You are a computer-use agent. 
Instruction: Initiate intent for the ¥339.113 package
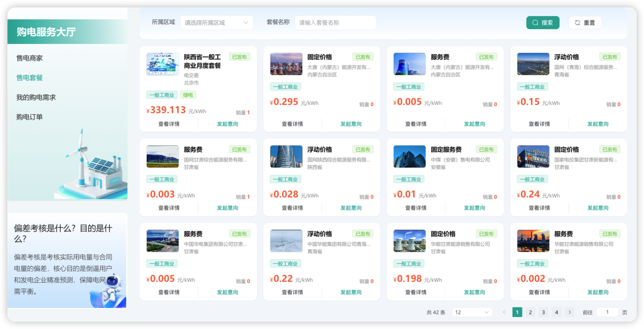click(227, 124)
